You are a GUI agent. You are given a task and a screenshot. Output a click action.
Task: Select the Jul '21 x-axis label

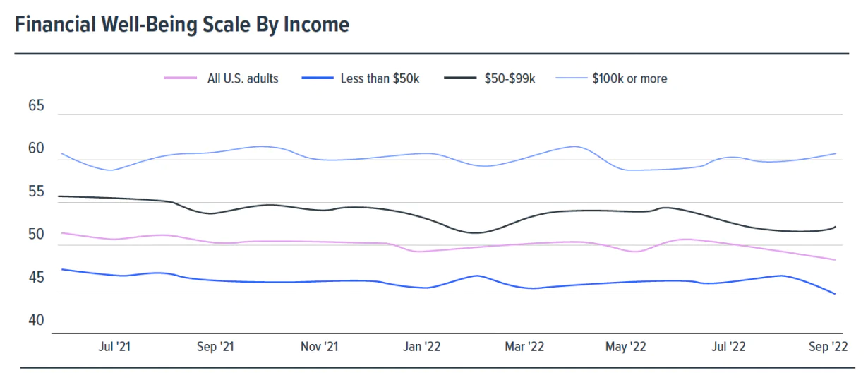click(x=115, y=347)
